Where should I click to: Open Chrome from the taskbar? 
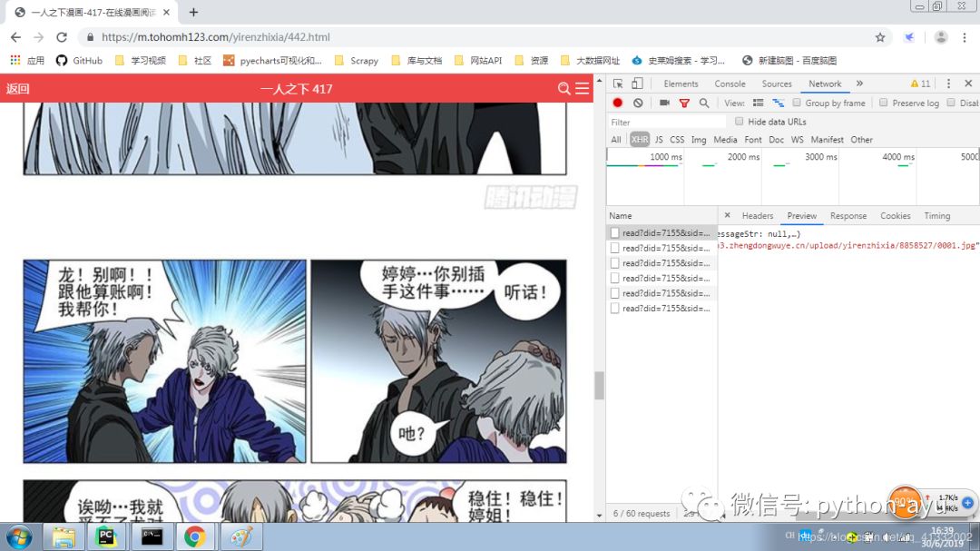pos(195,537)
